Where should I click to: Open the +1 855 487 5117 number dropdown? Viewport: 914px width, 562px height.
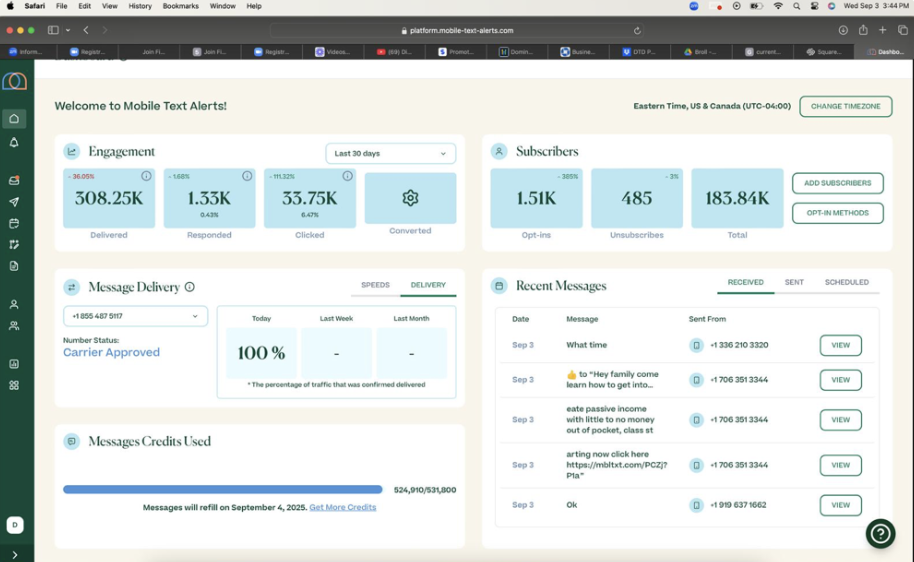tap(135, 316)
